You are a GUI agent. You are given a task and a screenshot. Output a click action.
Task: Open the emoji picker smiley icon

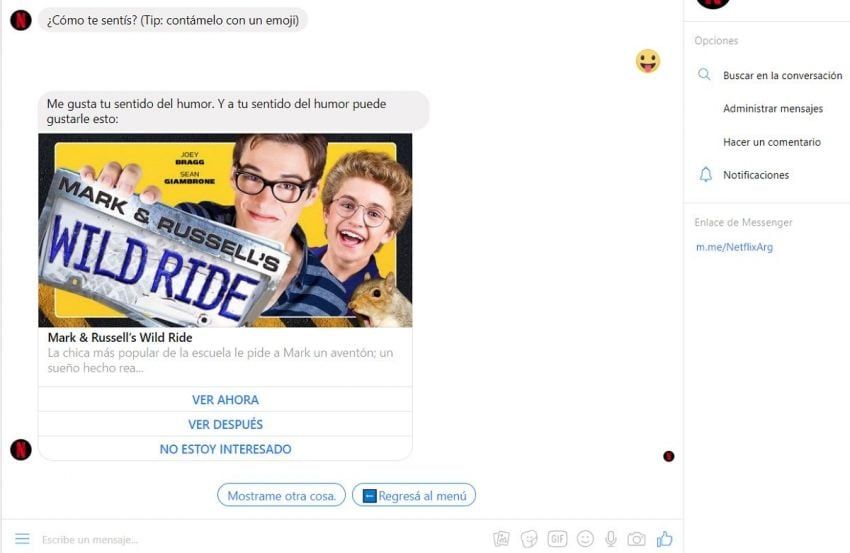click(585, 539)
